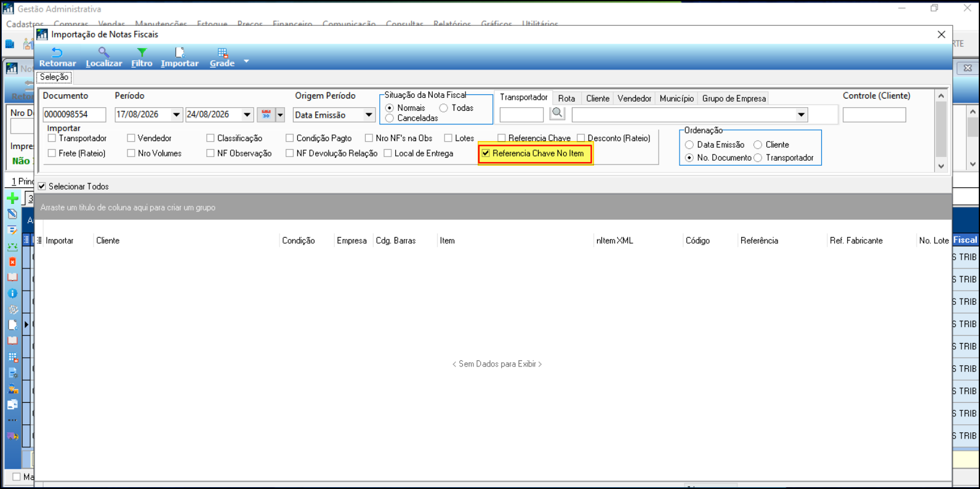Click the Controle (Cliente) input field
Screen dimensions: 980x489
[874, 115]
